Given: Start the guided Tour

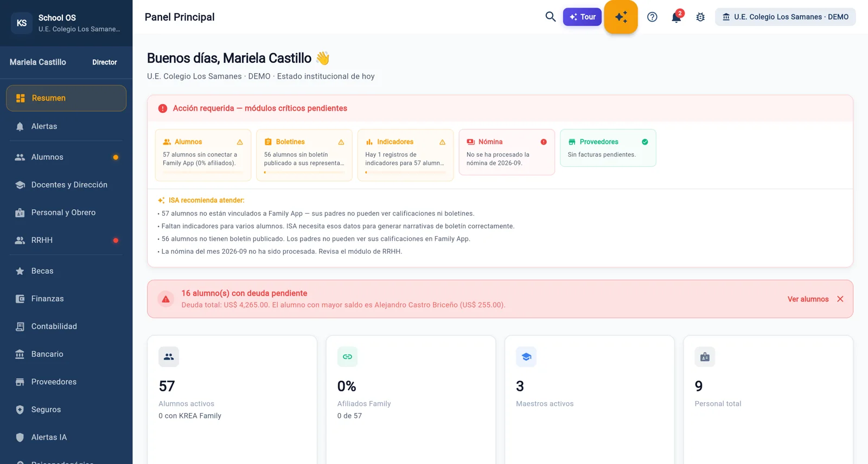Looking at the screenshot, I should click(x=582, y=17).
